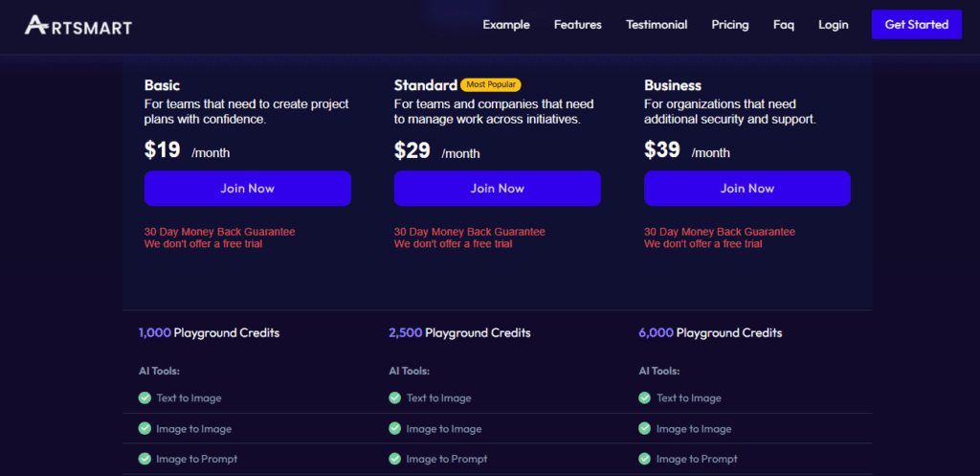Viewport: 980px width, 476px height.
Task: Open the Example nav menu item
Action: pos(505,25)
